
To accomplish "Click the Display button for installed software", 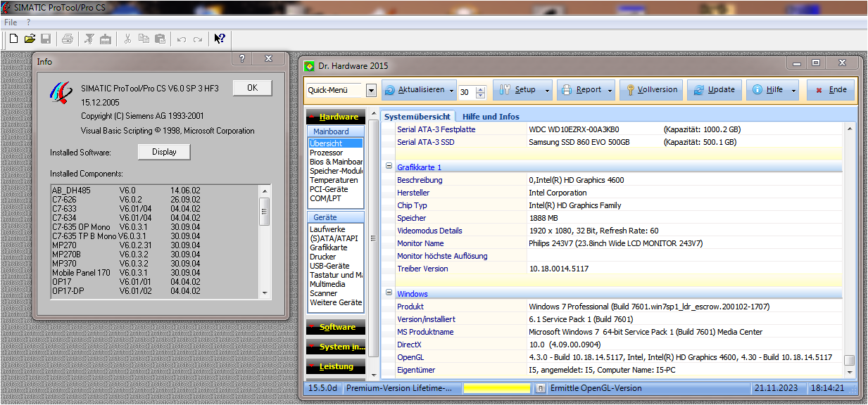I will point(164,152).
